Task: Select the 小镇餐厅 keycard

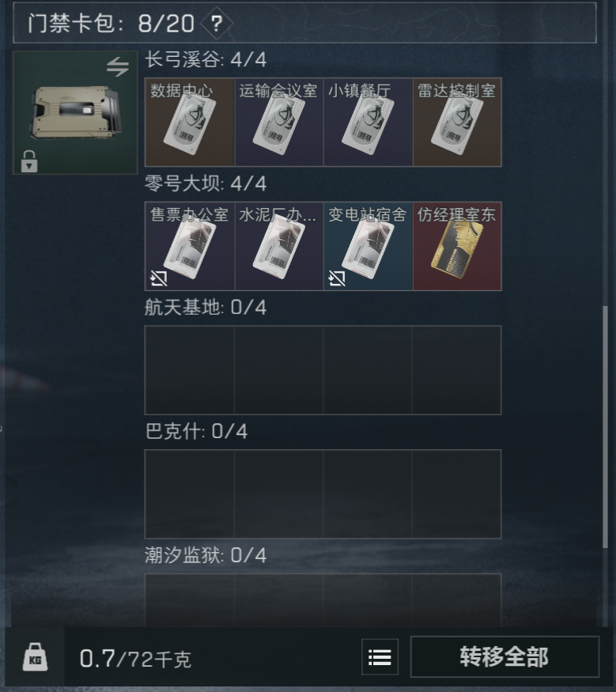Action: [x=368, y=123]
